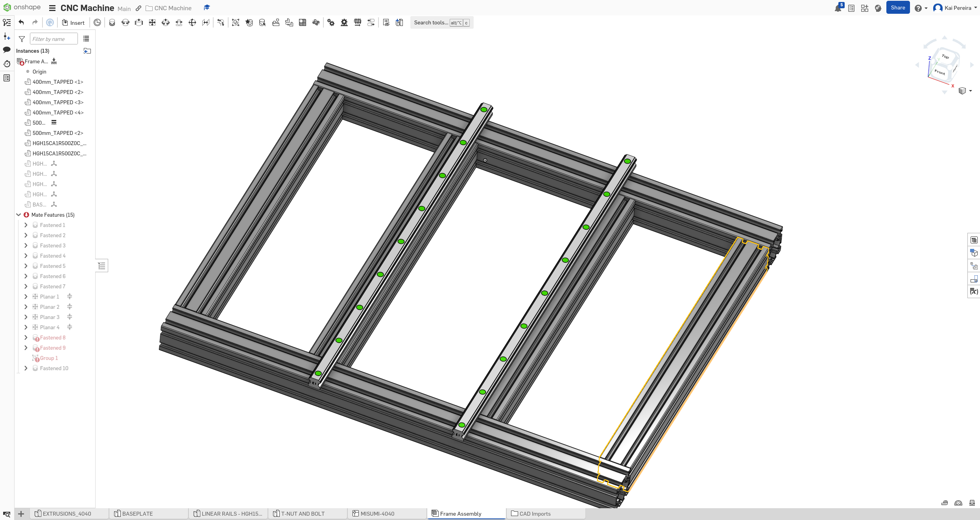Open the comments panel icon

pyautogui.click(x=7, y=50)
